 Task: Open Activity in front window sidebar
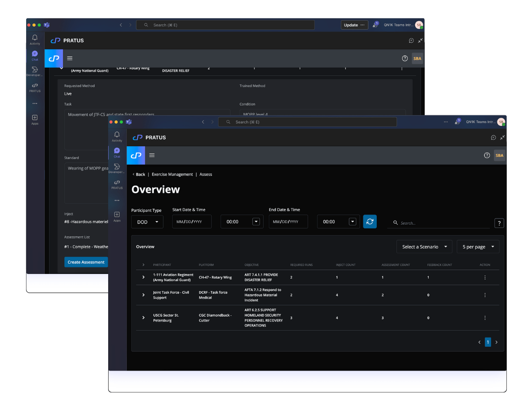(117, 137)
